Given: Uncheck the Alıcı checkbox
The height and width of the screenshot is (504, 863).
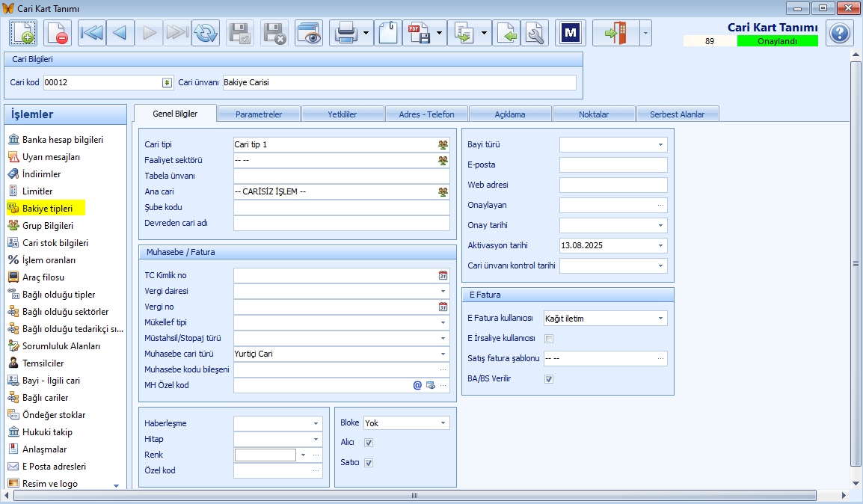Looking at the screenshot, I should [369, 443].
